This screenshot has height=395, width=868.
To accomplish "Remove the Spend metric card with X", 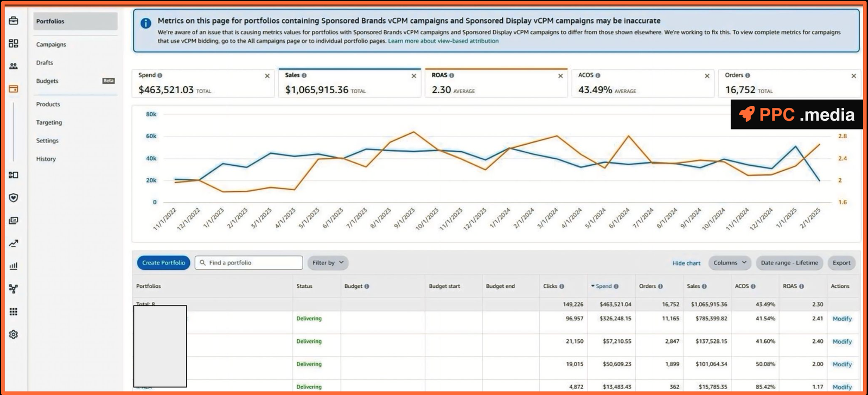I will click(x=267, y=76).
